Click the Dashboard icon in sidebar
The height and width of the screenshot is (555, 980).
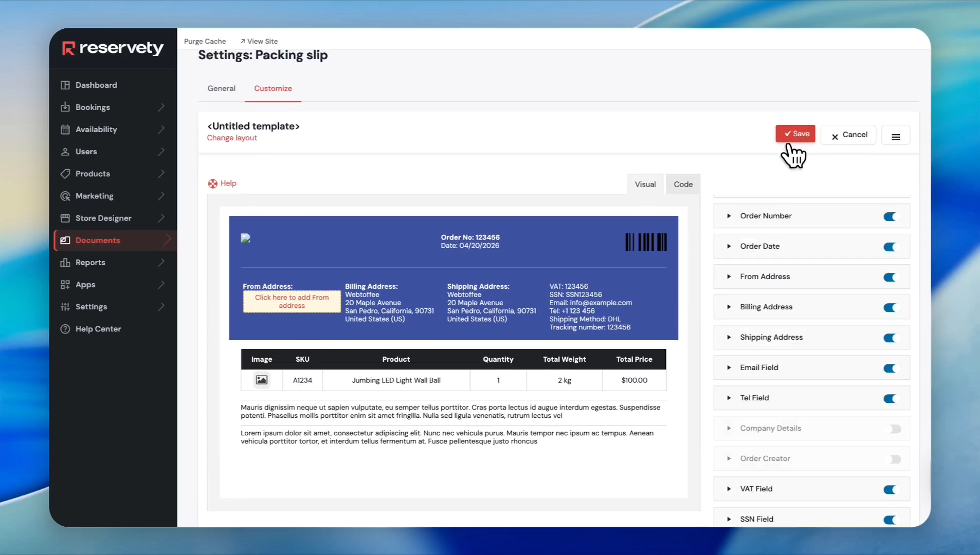point(65,85)
